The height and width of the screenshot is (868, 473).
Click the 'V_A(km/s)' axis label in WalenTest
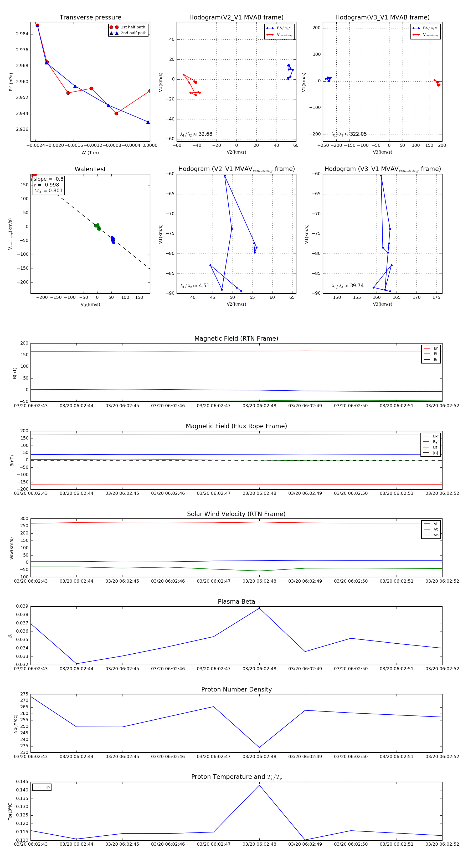click(x=90, y=305)
